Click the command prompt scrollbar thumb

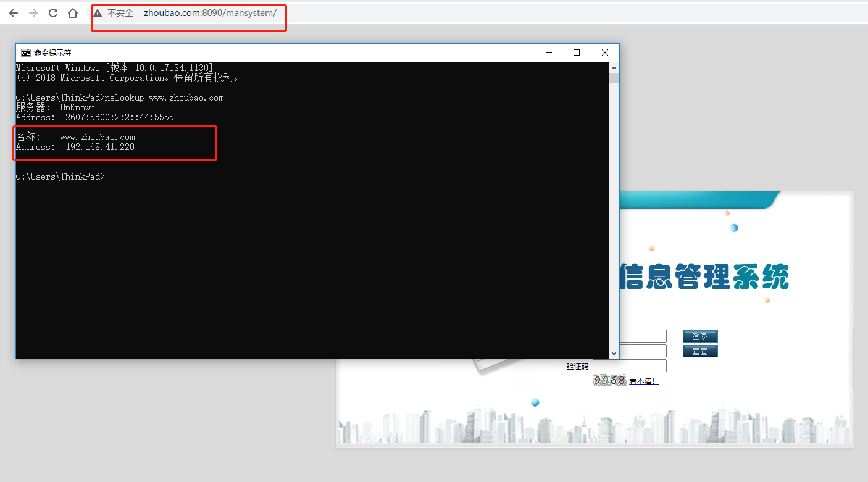(614, 78)
